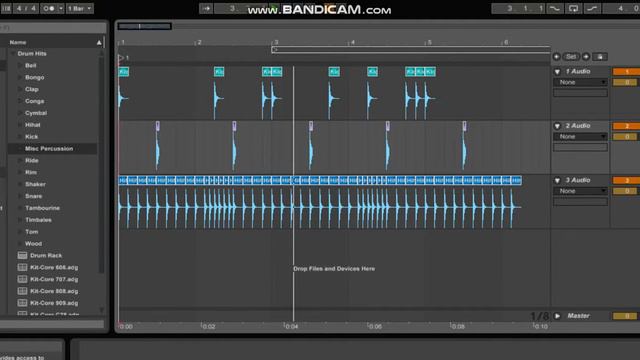Select the Shaker folder
Viewport: 640px width, 360px height.
[35, 184]
